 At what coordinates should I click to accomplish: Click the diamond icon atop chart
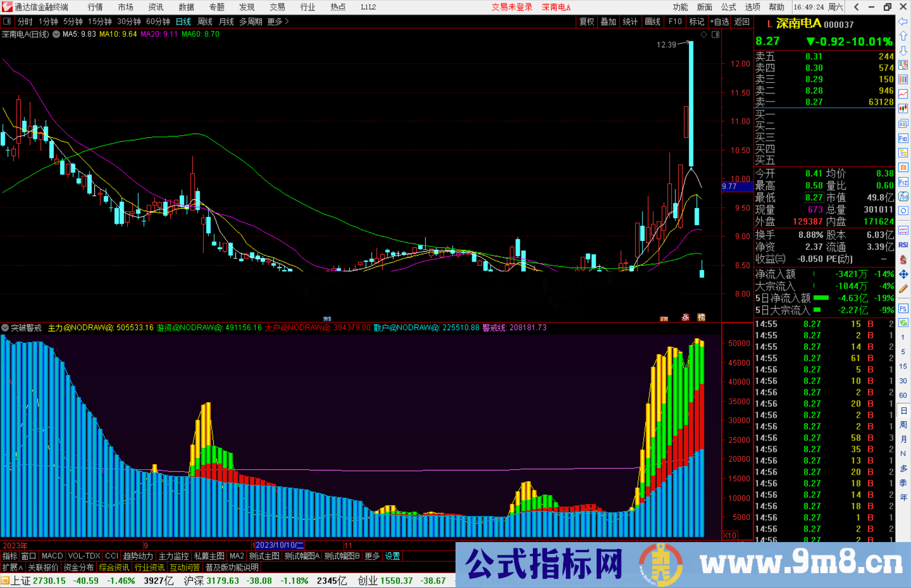(x=704, y=35)
